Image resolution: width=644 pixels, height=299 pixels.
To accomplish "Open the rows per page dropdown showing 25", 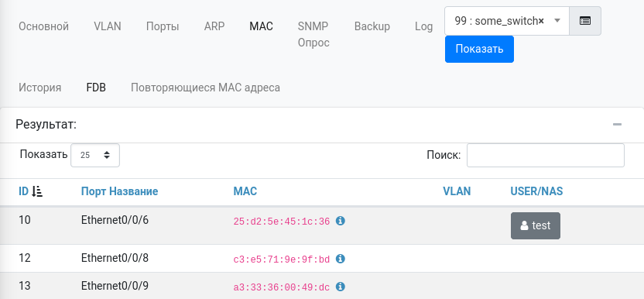I will point(95,155).
